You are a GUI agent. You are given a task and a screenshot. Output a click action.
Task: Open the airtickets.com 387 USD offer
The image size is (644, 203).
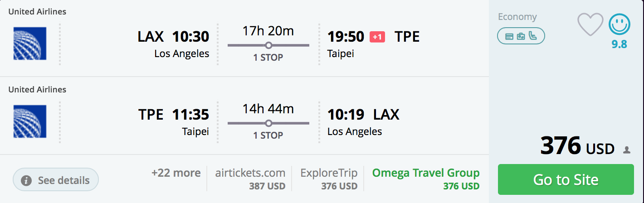tap(250, 179)
